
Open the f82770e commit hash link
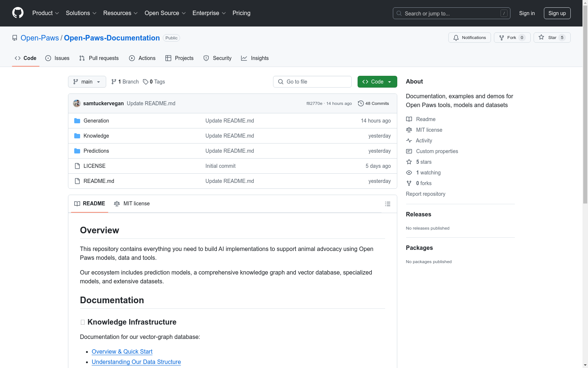click(x=314, y=103)
